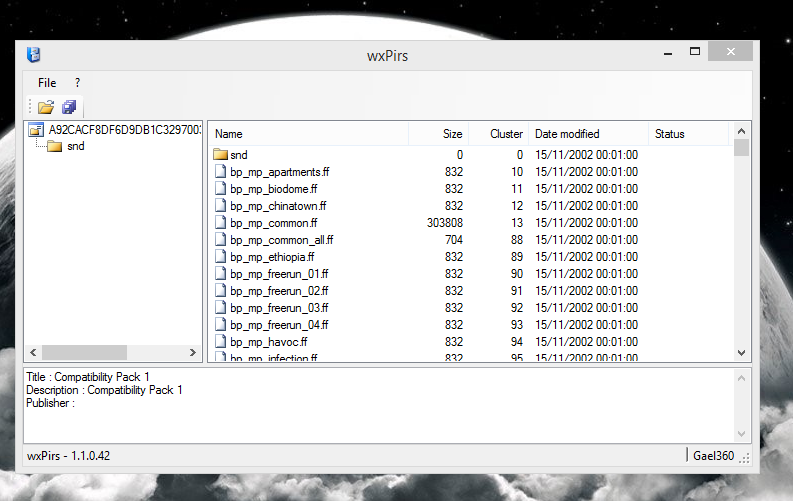Open the File menu
Screen dimensions: 793x501
pyautogui.click(x=47, y=83)
